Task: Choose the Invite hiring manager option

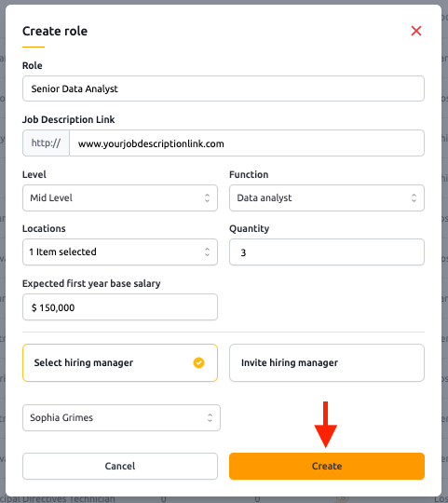Action: coord(327,363)
